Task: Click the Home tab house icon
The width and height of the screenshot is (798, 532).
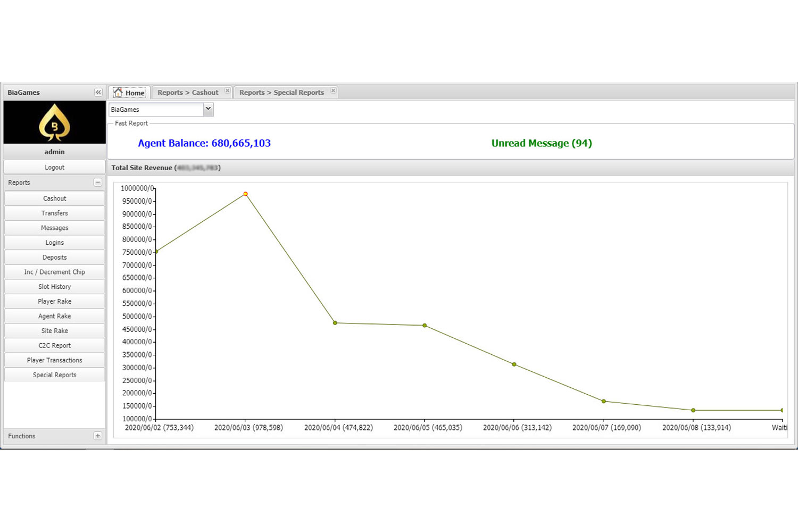Action: pyautogui.click(x=118, y=93)
